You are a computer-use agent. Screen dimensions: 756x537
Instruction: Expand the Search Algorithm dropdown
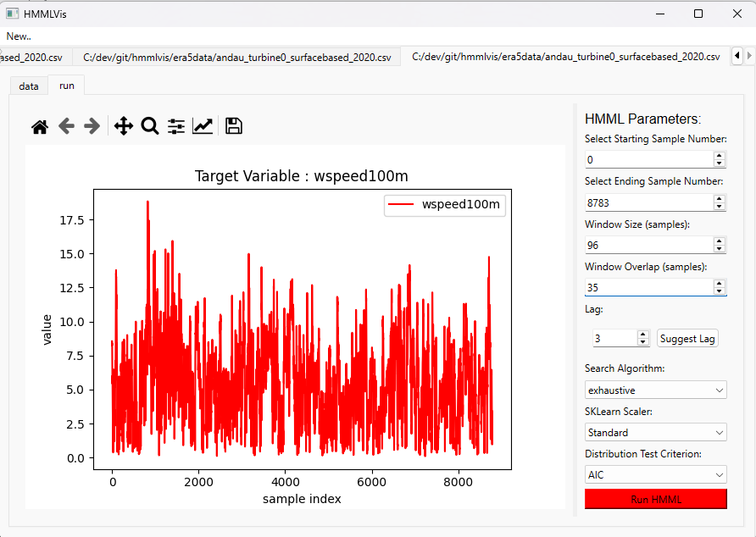pyautogui.click(x=655, y=390)
